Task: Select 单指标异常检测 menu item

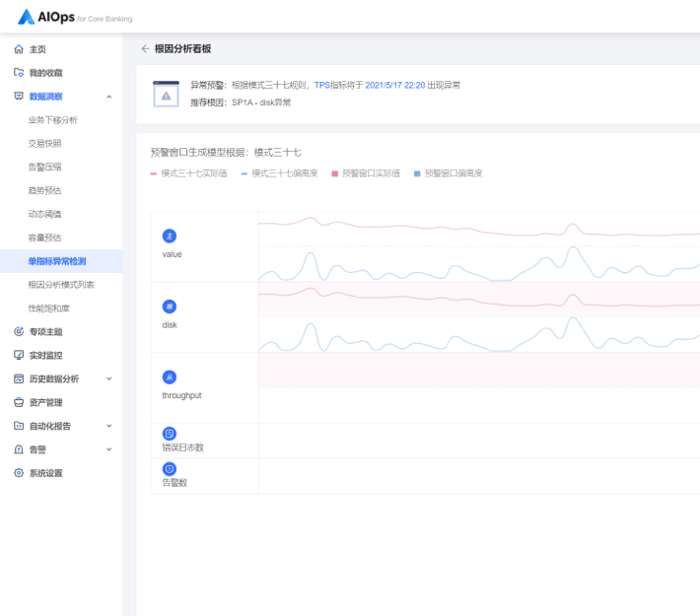Action: coord(61,261)
